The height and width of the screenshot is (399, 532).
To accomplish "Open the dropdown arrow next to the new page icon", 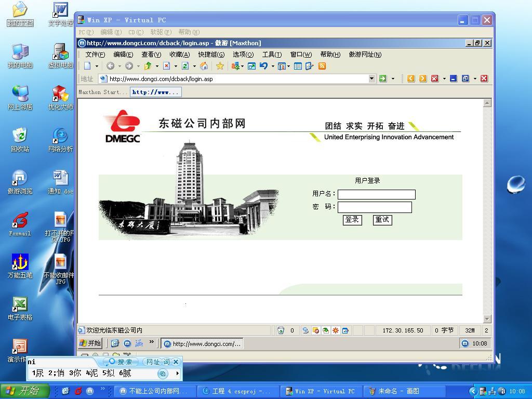I will (x=97, y=66).
